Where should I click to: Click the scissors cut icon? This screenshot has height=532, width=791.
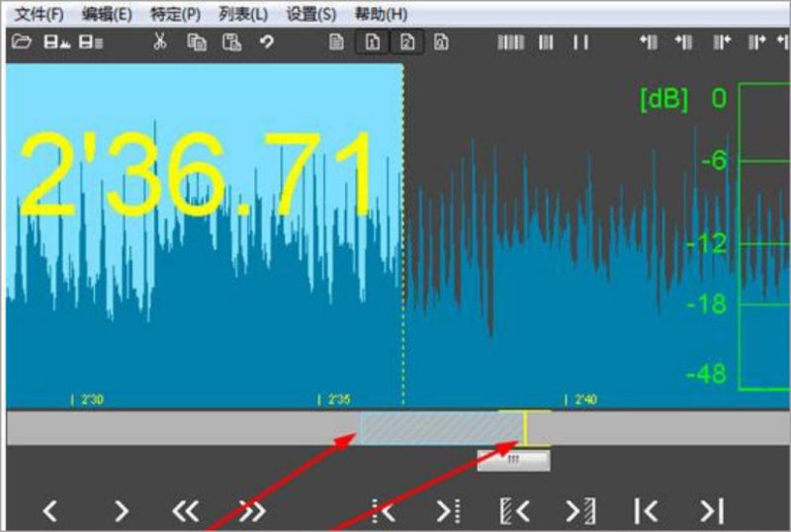coord(160,42)
